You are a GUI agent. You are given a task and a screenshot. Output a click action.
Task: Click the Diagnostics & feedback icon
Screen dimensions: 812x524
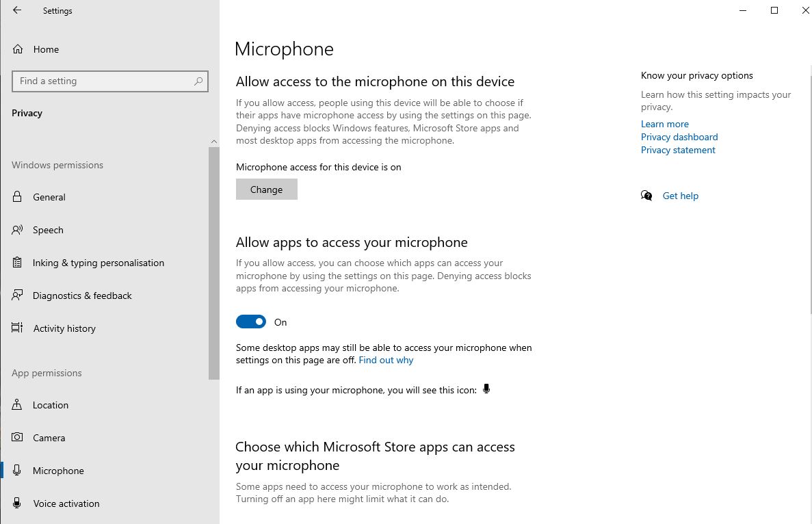coord(17,295)
